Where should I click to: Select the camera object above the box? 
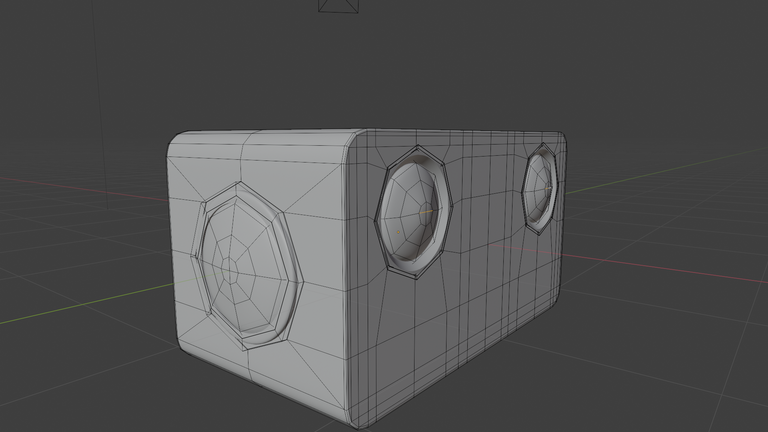tap(336, 5)
